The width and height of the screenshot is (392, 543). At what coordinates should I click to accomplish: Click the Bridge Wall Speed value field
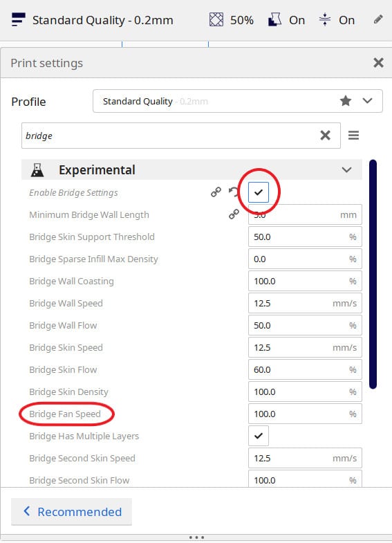(x=305, y=304)
